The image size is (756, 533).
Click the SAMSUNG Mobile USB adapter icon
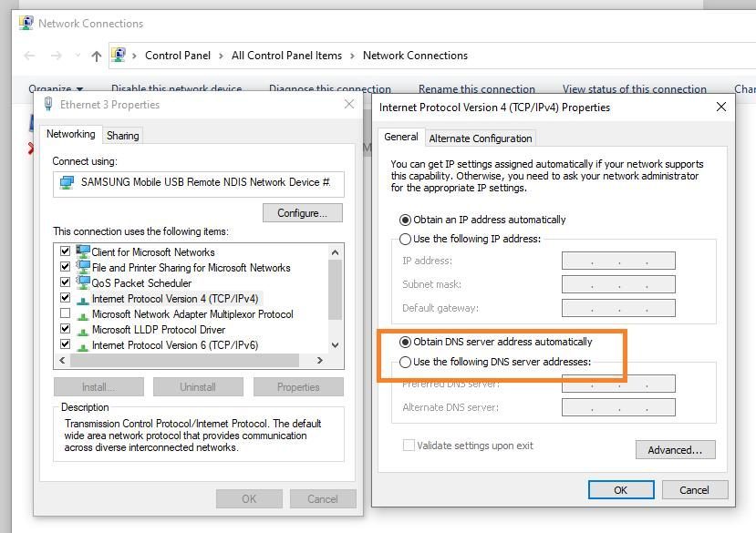67,182
